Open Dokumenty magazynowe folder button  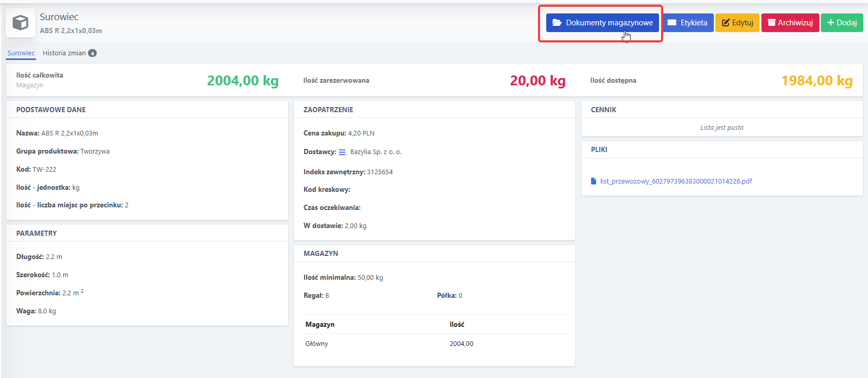click(602, 23)
